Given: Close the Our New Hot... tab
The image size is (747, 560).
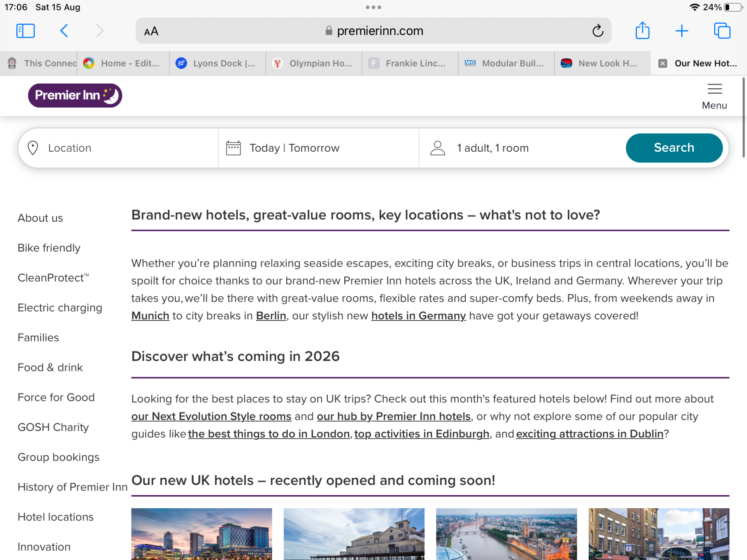Looking at the screenshot, I should (663, 63).
